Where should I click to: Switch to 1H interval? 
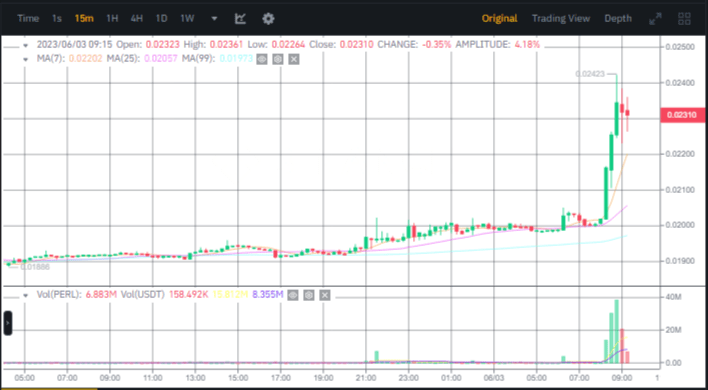coord(112,19)
